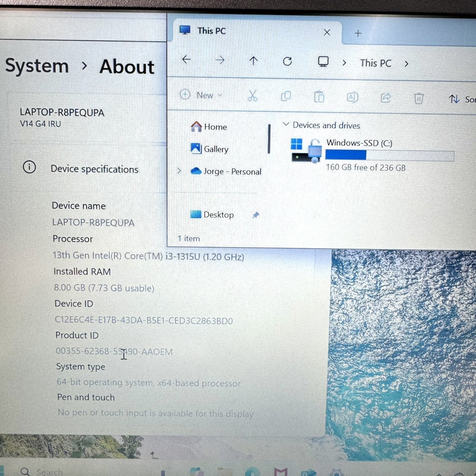Open the pinned Desktop folder
Viewport: 476px width, 476px height.
(212, 215)
